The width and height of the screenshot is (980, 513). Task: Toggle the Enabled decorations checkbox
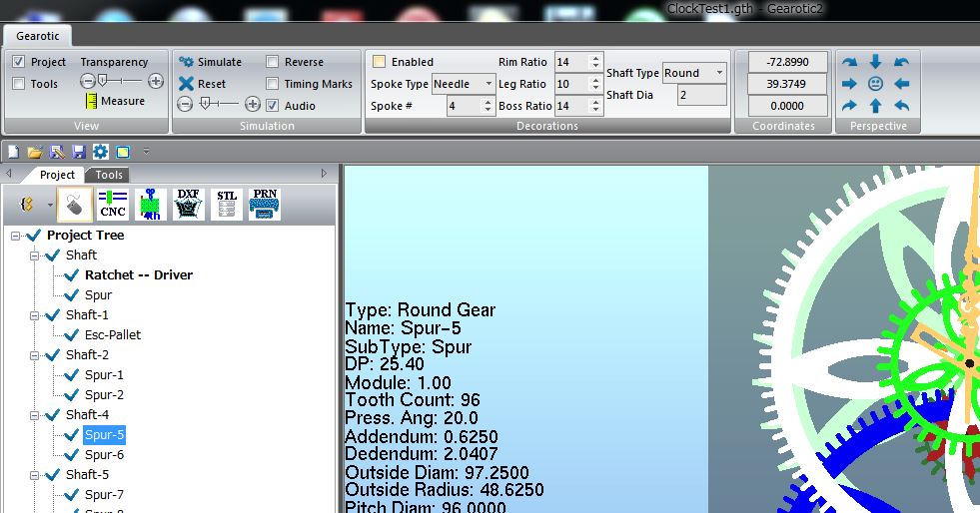pos(380,62)
